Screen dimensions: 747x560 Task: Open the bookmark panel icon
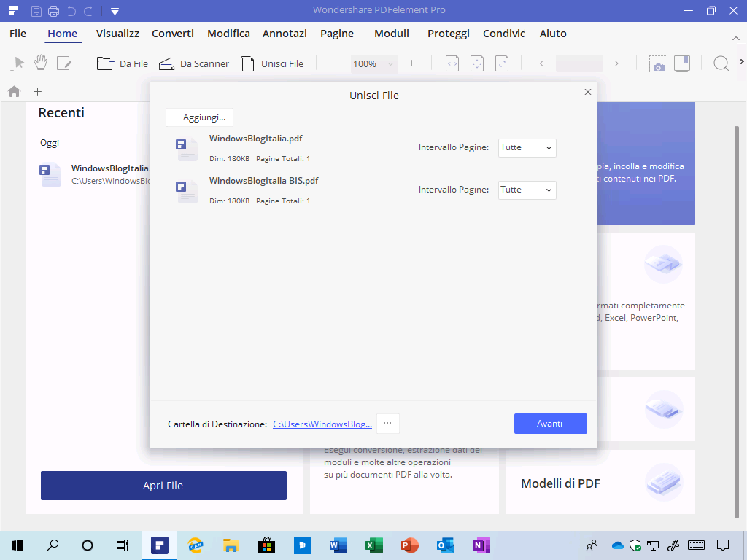[x=682, y=63]
